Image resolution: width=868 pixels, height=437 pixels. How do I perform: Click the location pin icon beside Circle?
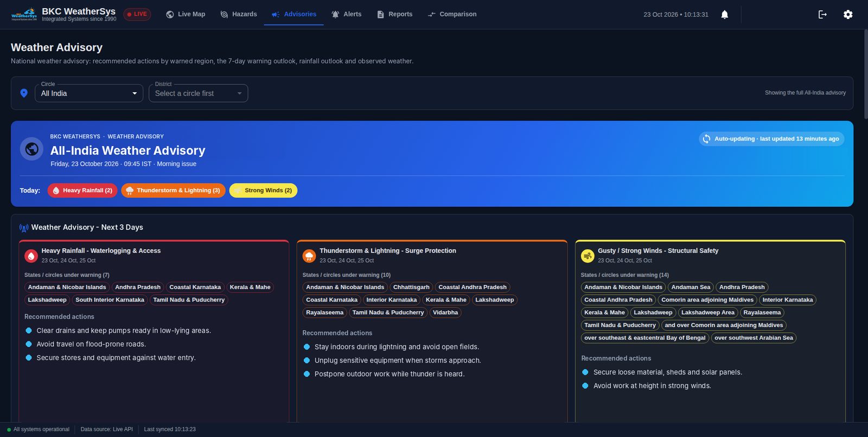(x=24, y=93)
